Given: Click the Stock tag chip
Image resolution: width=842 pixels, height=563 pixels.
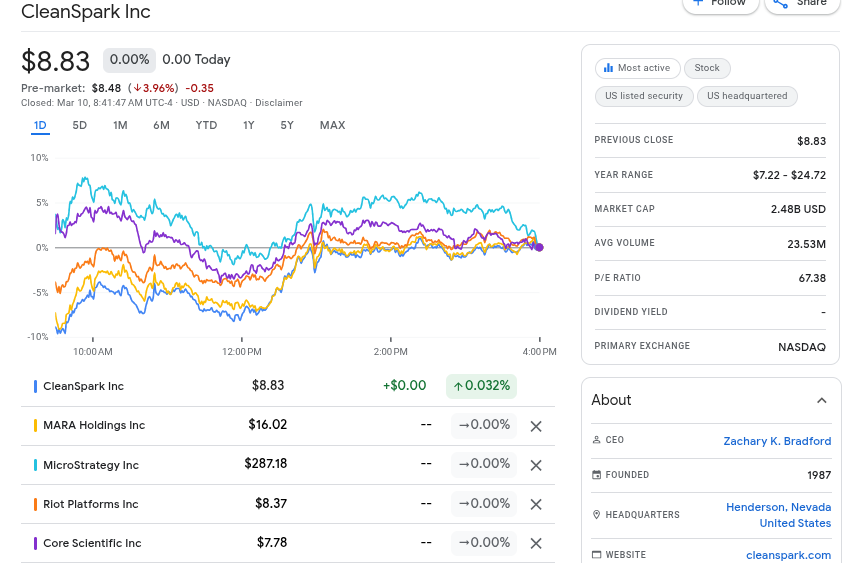Looking at the screenshot, I should pyautogui.click(x=707, y=68).
